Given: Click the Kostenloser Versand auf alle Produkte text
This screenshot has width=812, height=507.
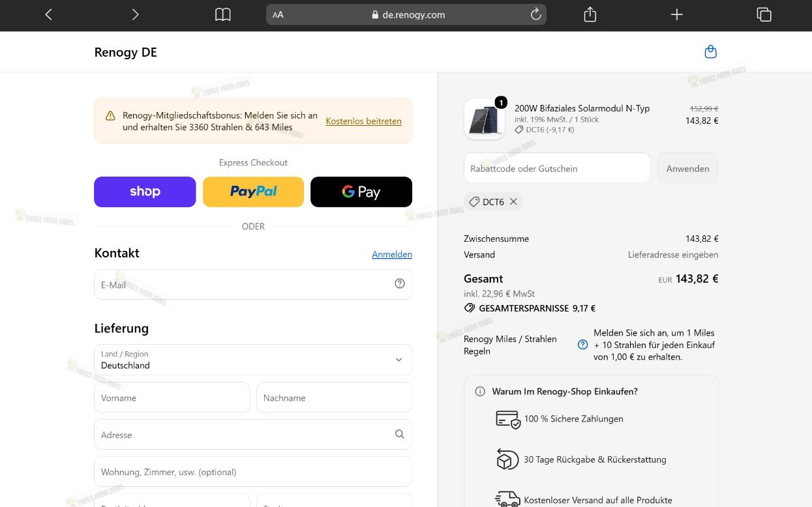Looking at the screenshot, I should (598, 500).
